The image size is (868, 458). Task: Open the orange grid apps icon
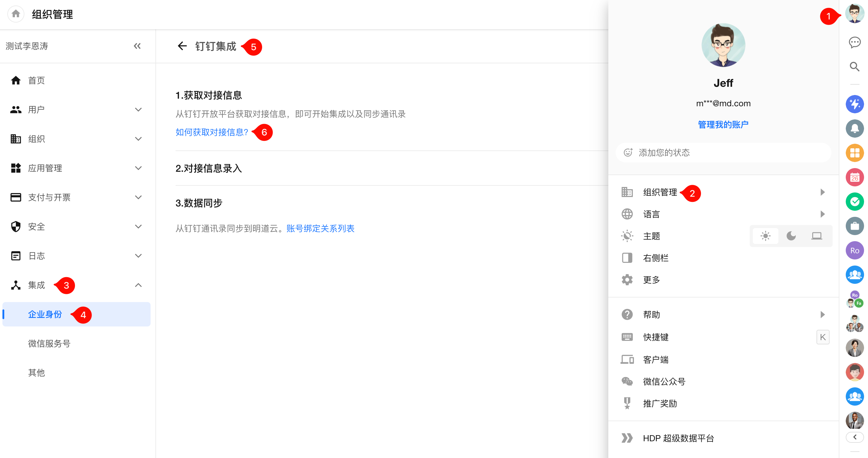coord(854,153)
